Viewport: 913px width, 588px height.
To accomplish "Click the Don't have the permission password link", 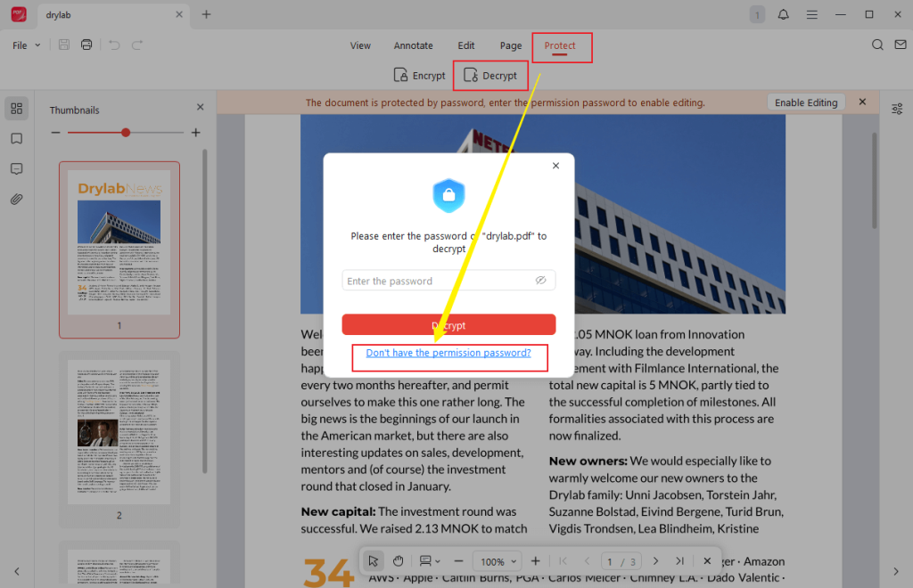I will pyautogui.click(x=449, y=353).
